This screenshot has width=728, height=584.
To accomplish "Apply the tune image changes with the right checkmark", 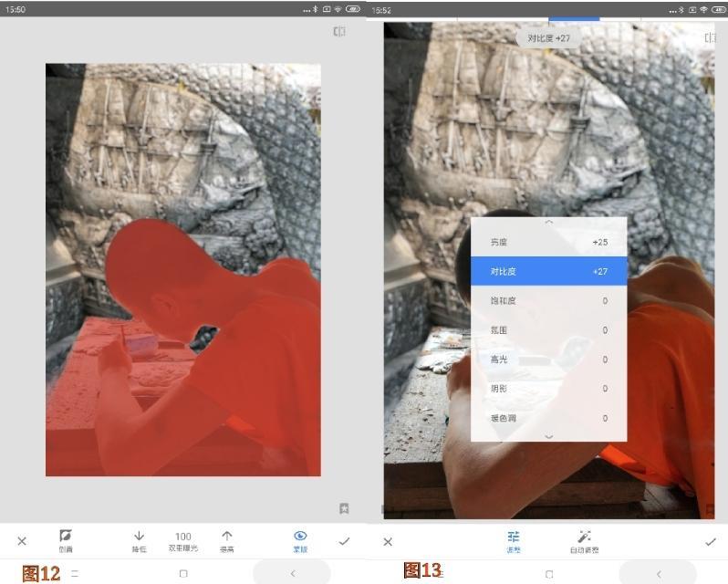I will 711,542.
